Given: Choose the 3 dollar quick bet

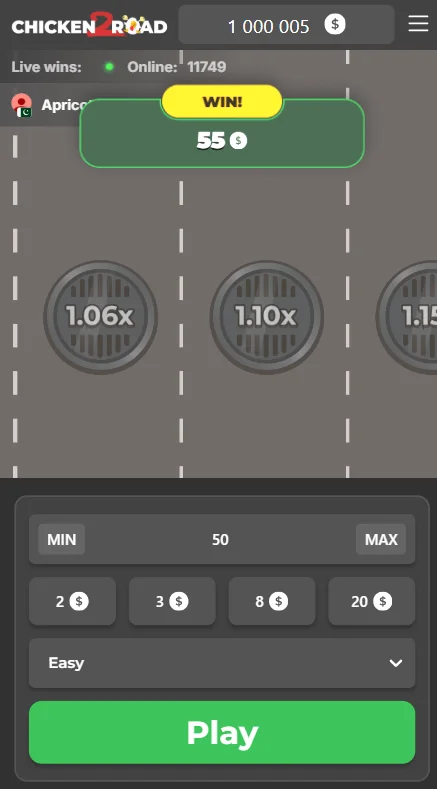Looking at the screenshot, I should click(x=172, y=601).
